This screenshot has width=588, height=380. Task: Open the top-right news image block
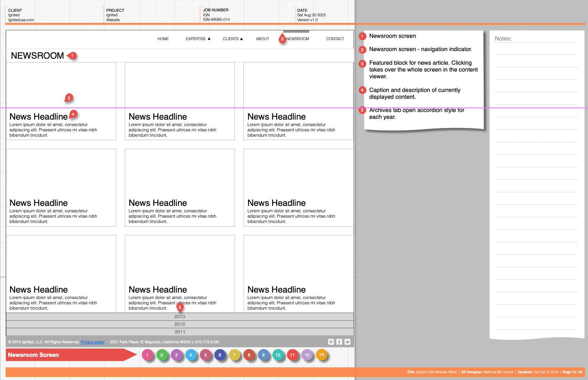[x=299, y=85]
